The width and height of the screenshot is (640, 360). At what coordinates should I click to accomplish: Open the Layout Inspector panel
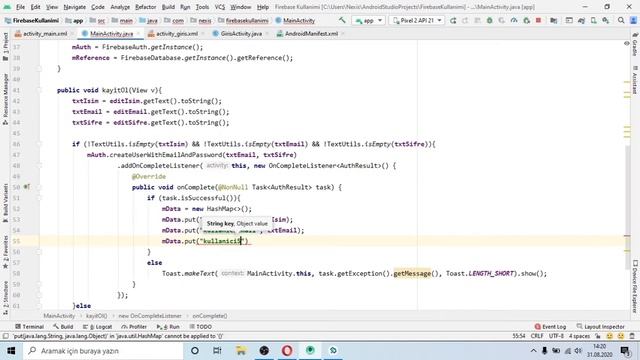601,327
